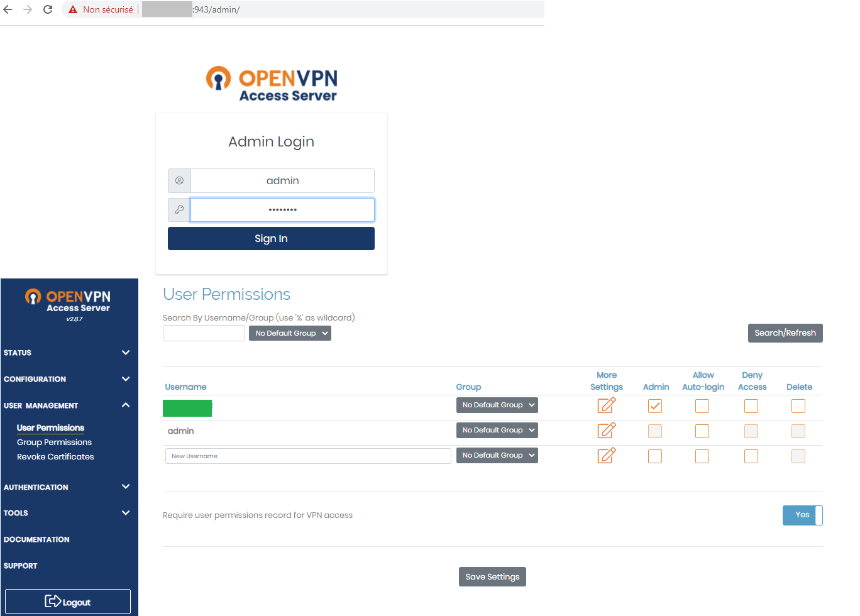Click 'Require user permissions record for VPN access'
860x616 pixels.
pyautogui.click(x=258, y=515)
